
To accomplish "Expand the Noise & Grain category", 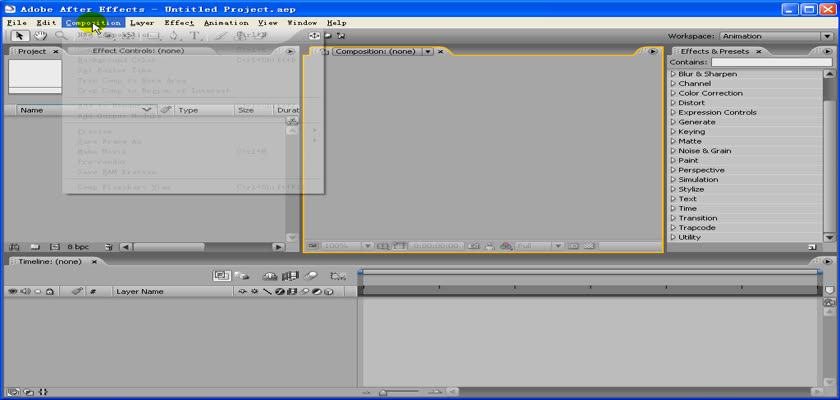I will pyautogui.click(x=673, y=151).
